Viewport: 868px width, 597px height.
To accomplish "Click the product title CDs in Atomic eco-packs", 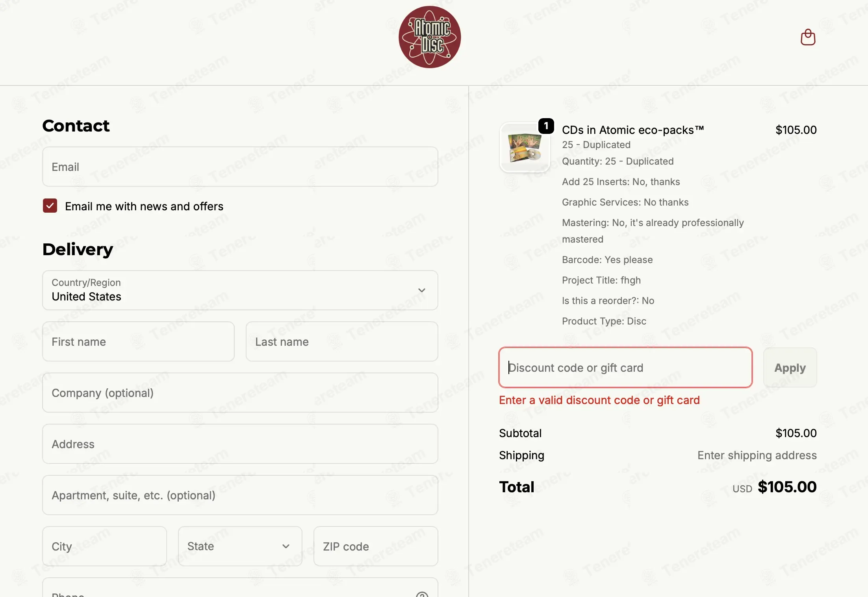I will coord(632,130).
